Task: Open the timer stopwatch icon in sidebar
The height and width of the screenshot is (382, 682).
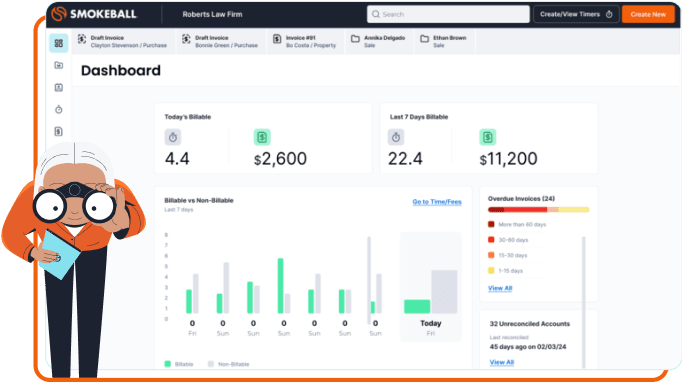Action: 59,109
